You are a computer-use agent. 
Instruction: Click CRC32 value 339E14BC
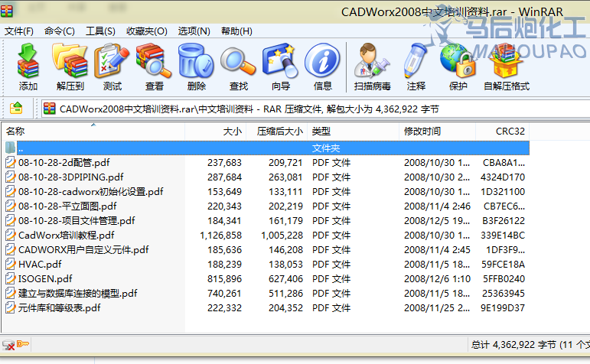click(503, 236)
